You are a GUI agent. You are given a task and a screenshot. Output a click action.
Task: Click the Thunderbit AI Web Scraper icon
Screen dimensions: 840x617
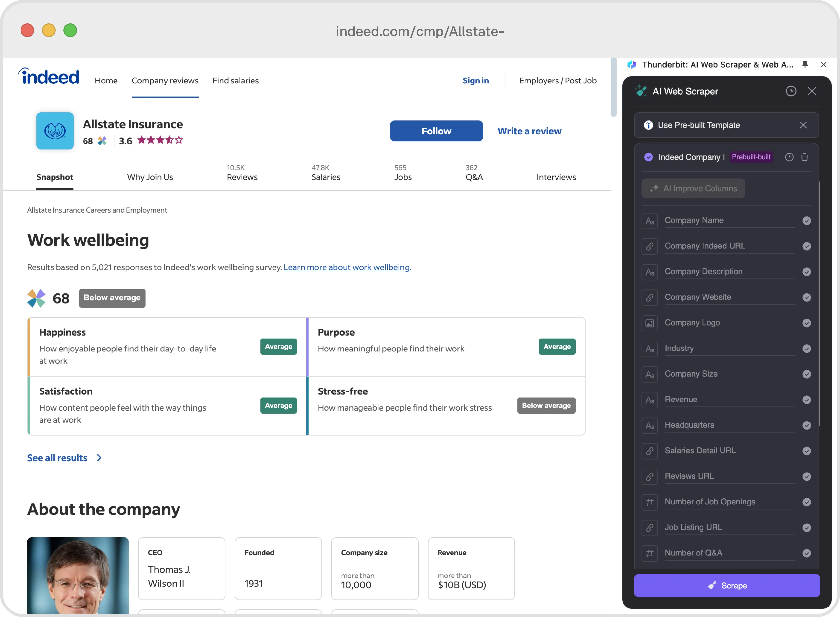pyautogui.click(x=631, y=64)
